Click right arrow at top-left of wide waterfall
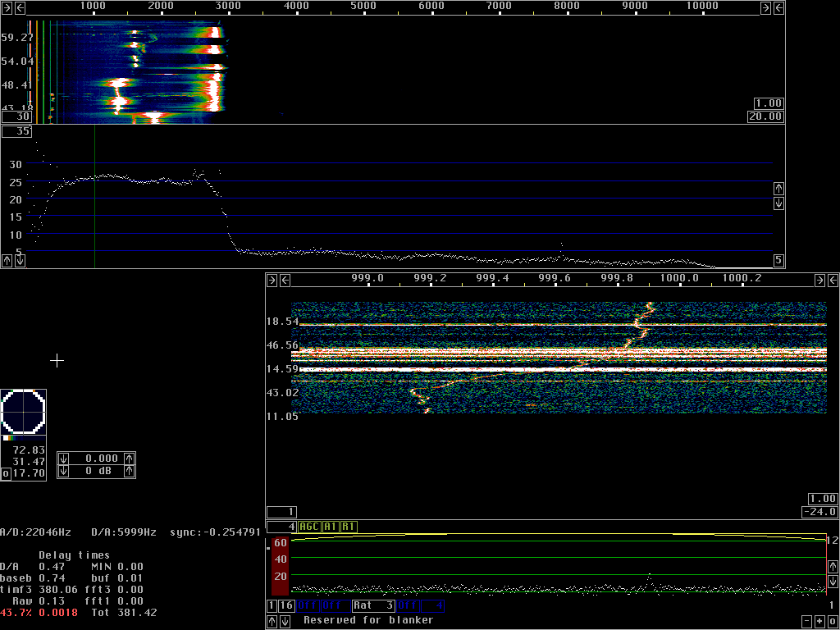This screenshot has width=840, height=630. [7, 7]
